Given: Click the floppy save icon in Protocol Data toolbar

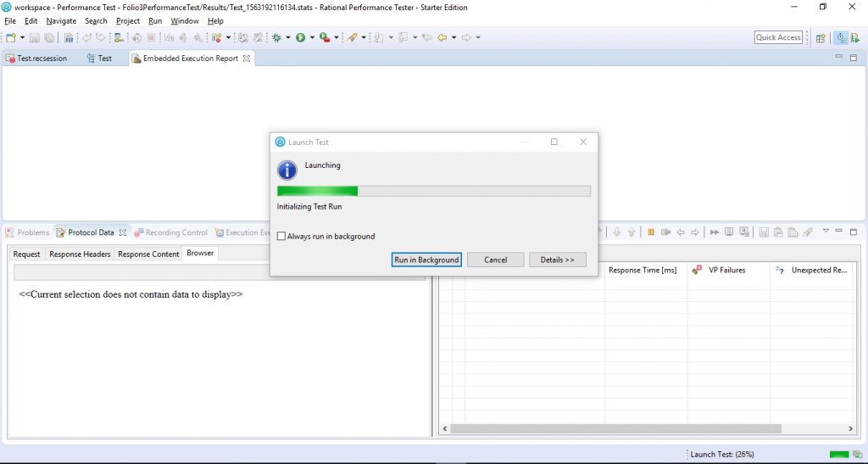Looking at the screenshot, I should click(764, 232).
